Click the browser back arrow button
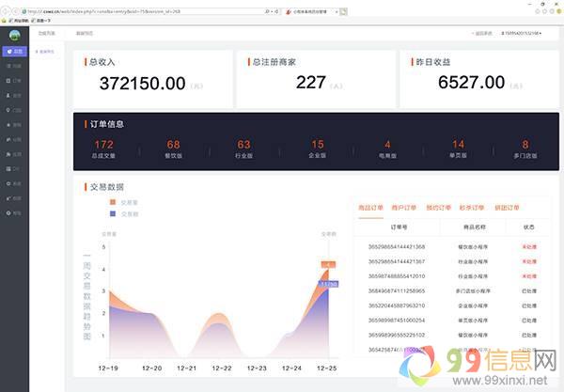Viewport: 564px width, 392px height. (8, 10)
